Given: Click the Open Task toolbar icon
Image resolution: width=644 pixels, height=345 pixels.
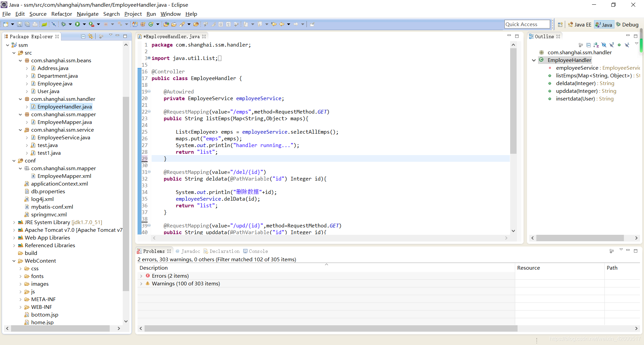Looking at the screenshot, I should point(174,24).
